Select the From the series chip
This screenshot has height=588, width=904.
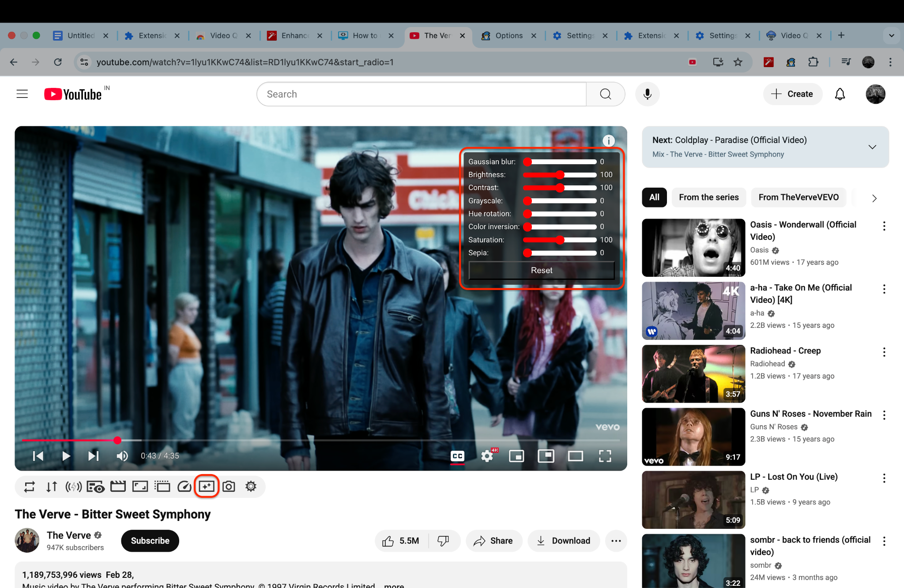[x=709, y=197]
